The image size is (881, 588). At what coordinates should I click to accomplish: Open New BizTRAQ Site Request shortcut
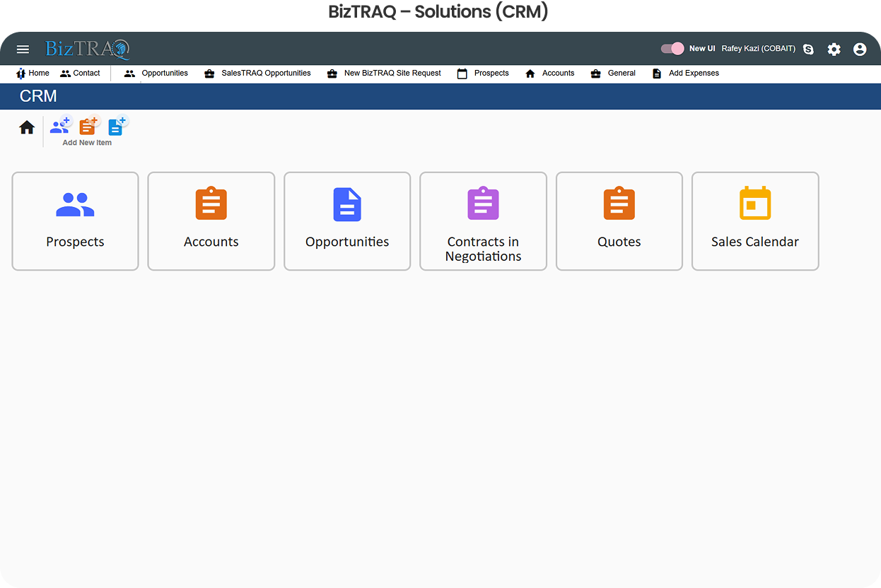point(384,73)
